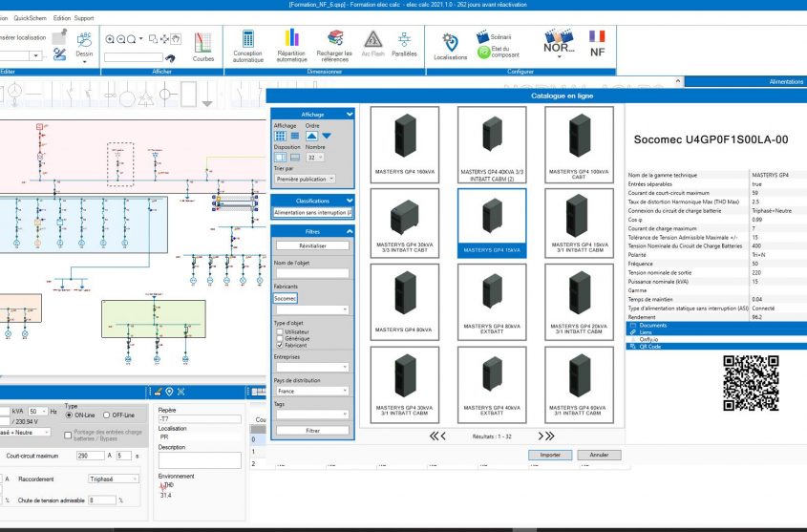Activate the pan hand tool

(x=176, y=39)
